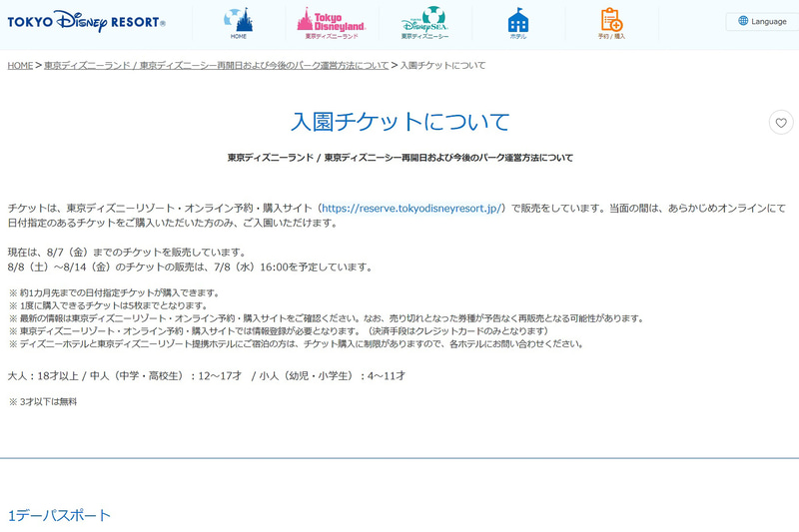Open the park reopening info breadcrumb link
Viewport: 799px width, 532px height.
tap(216, 65)
